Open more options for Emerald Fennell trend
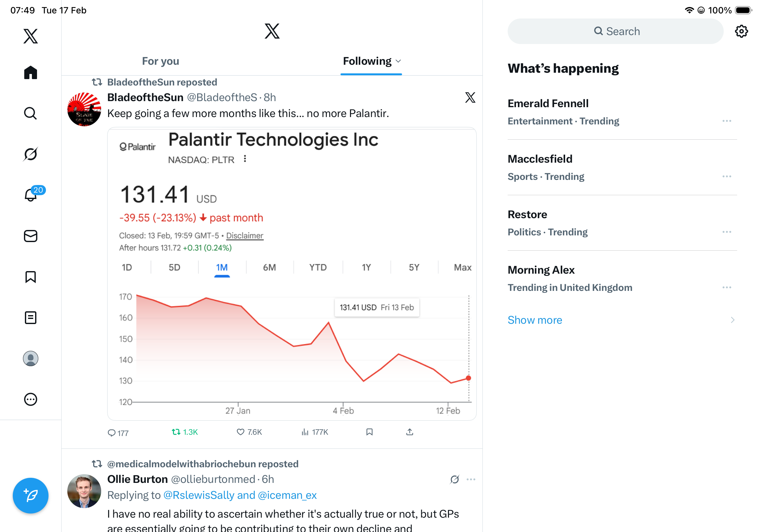The height and width of the screenshot is (532, 762). coord(727,121)
